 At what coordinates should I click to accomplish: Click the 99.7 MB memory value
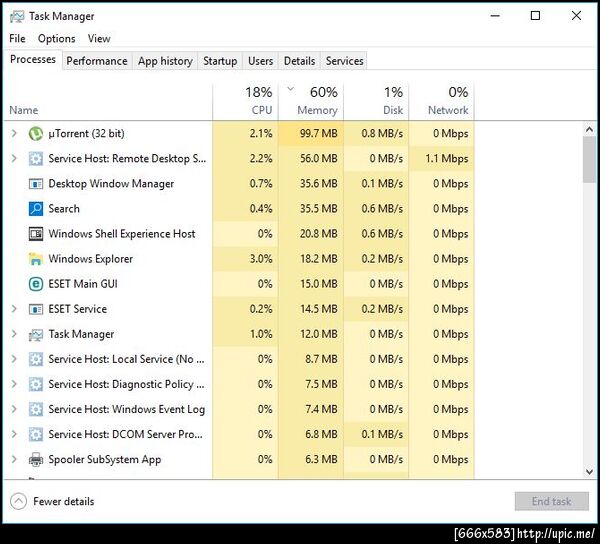coord(318,134)
